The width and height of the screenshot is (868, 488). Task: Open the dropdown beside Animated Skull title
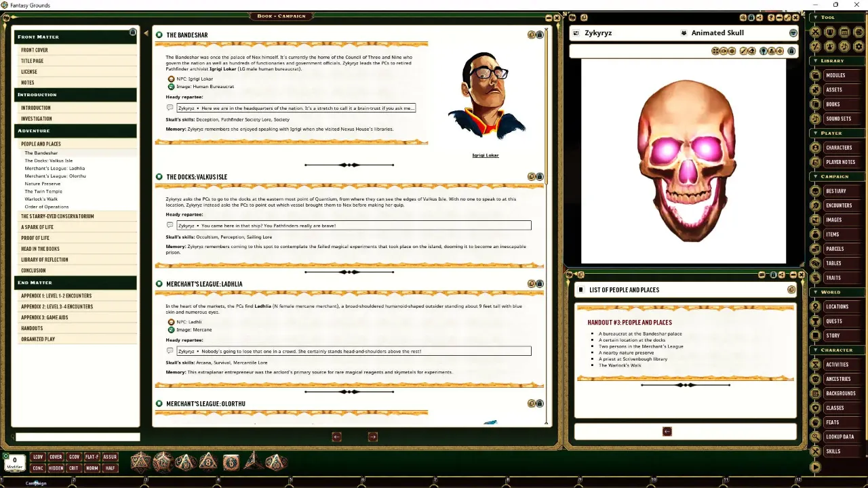[x=793, y=33]
